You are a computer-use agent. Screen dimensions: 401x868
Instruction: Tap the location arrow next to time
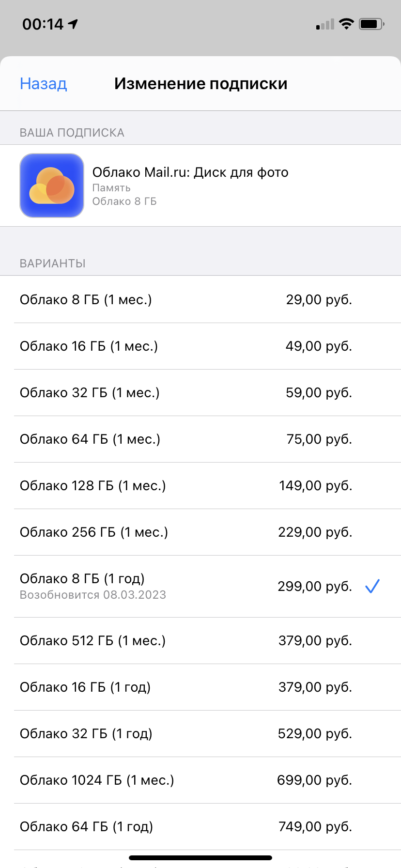[73, 24]
